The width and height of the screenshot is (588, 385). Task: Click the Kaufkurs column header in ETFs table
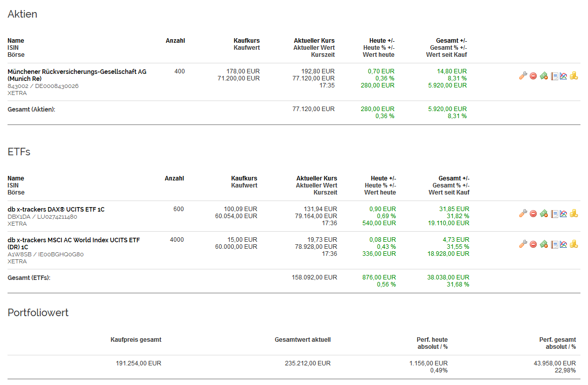click(x=244, y=178)
